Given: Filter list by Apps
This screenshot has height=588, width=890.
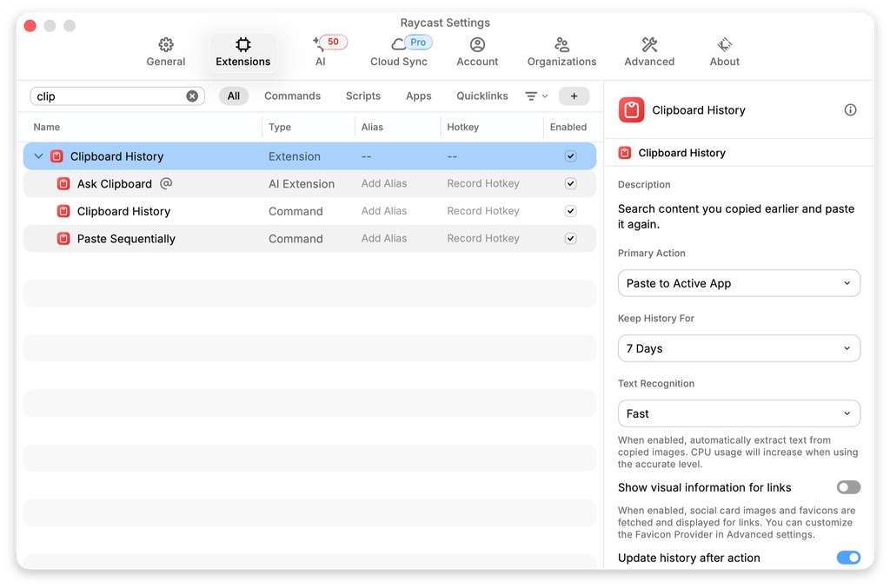Looking at the screenshot, I should [x=418, y=96].
